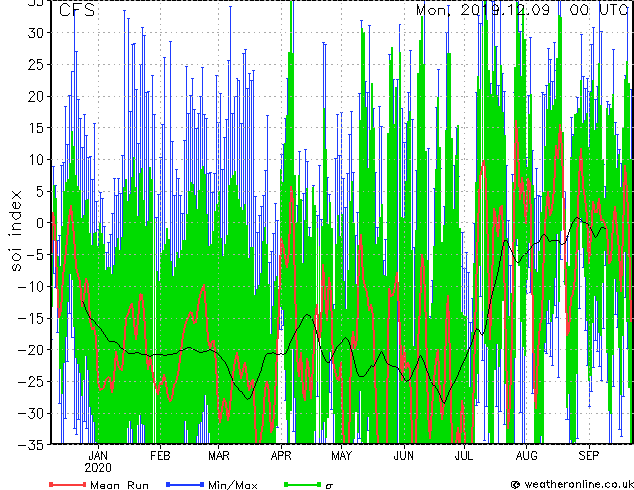Click the 2020 year label
Image resolution: width=634 pixels, height=490 pixels.
pyautogui.click(x=98, y=467)
